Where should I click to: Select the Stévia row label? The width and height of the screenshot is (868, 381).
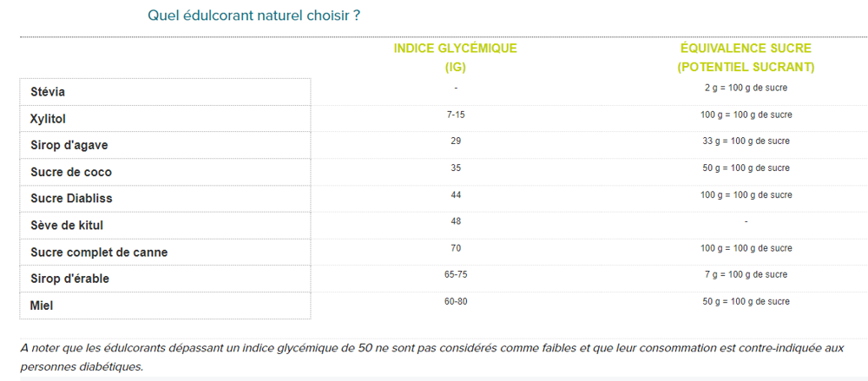click(48, 92)
